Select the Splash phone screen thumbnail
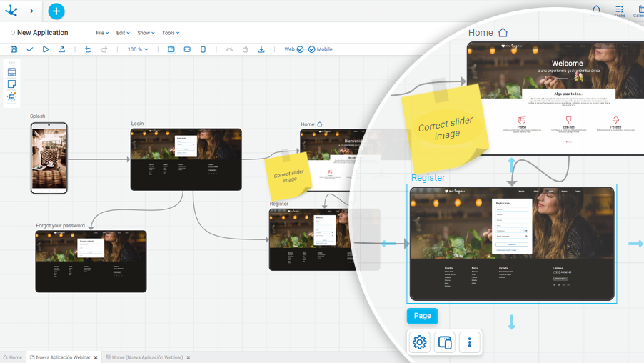Viewport: 644px width, 363px height. (x=49, y=158)
